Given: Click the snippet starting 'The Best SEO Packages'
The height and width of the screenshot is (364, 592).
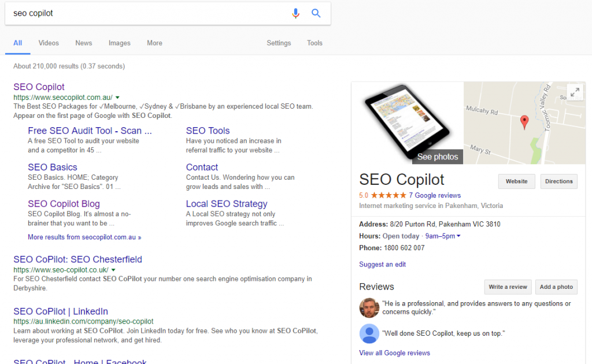Looking at the screenshot, I should point(164,111).
